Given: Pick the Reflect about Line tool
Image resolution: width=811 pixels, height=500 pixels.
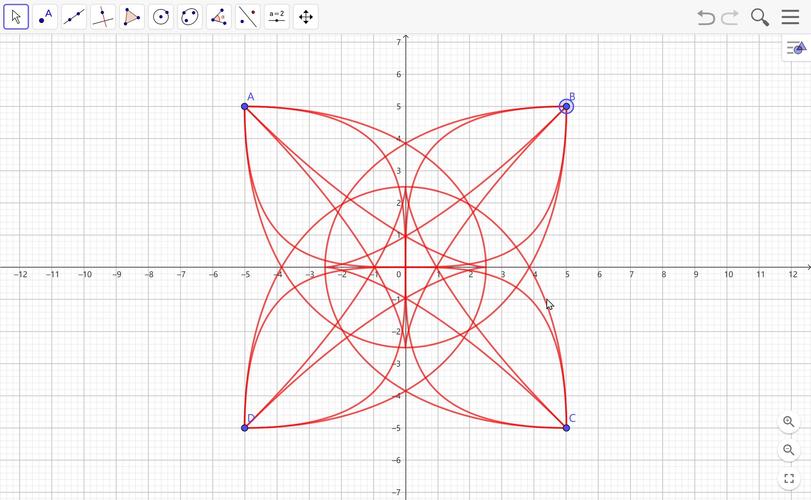Looking at the screenshot, I should [x=248, y=17].
